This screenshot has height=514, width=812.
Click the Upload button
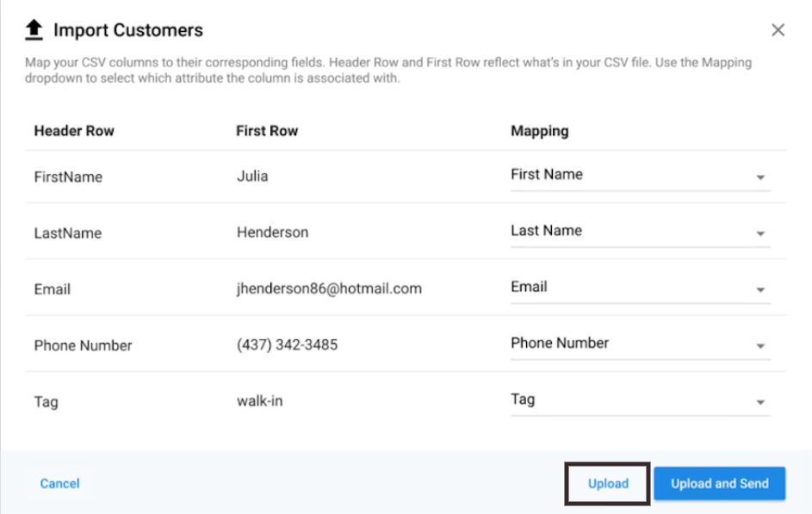[x=608, y=484]
